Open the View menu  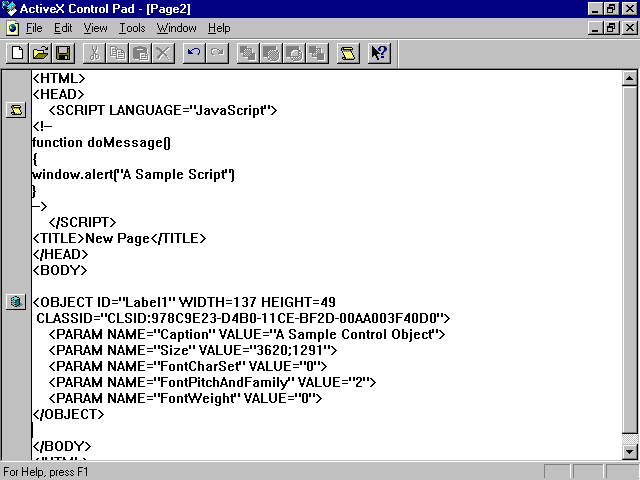[x=95, y=28]
